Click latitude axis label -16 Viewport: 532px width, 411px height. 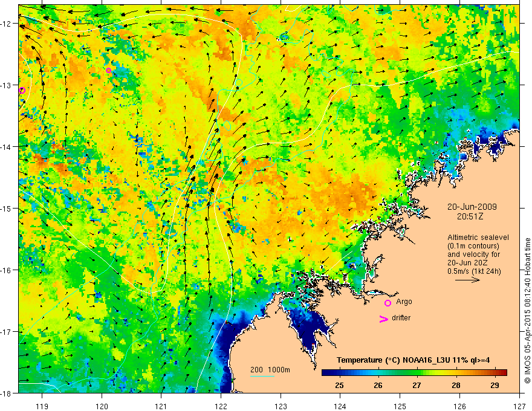(x=7, y=270)
